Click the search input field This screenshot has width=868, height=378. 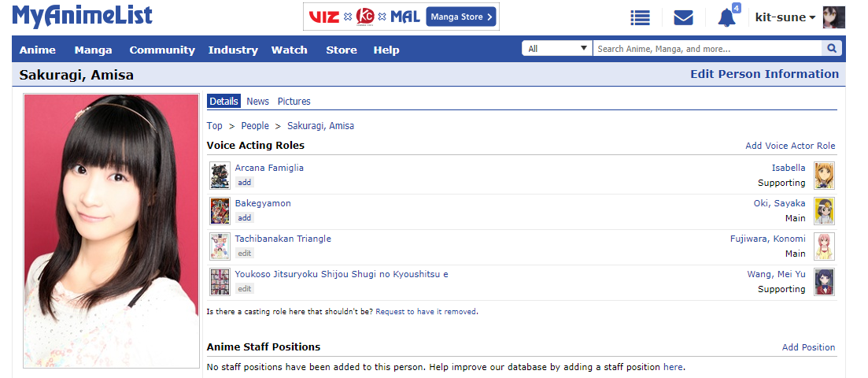[706, 49]
